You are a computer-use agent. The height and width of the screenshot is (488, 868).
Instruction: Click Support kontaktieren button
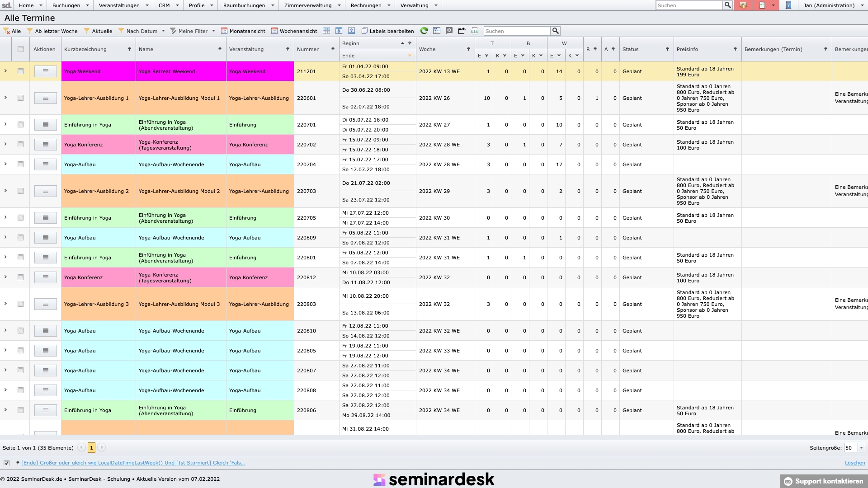(824, 481)
